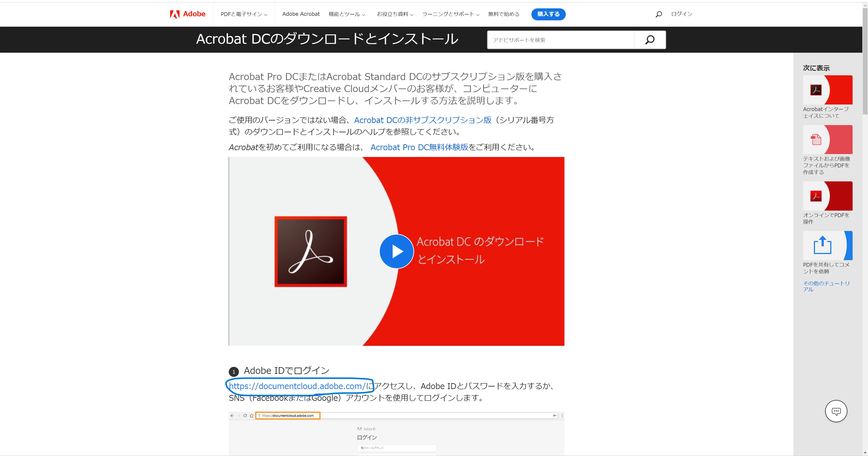Click the 購入する button
The width and height of the screenshot is (868, 456).
548,14
